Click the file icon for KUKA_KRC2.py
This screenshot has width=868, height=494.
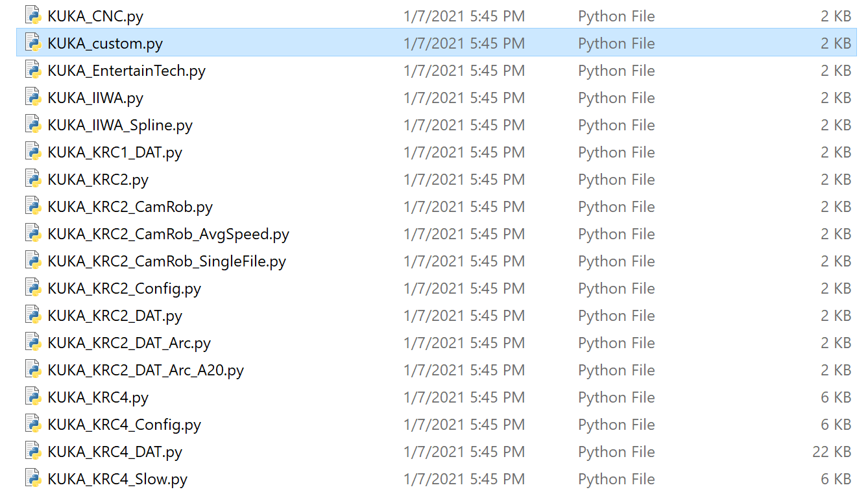click(x=32, y=178)
